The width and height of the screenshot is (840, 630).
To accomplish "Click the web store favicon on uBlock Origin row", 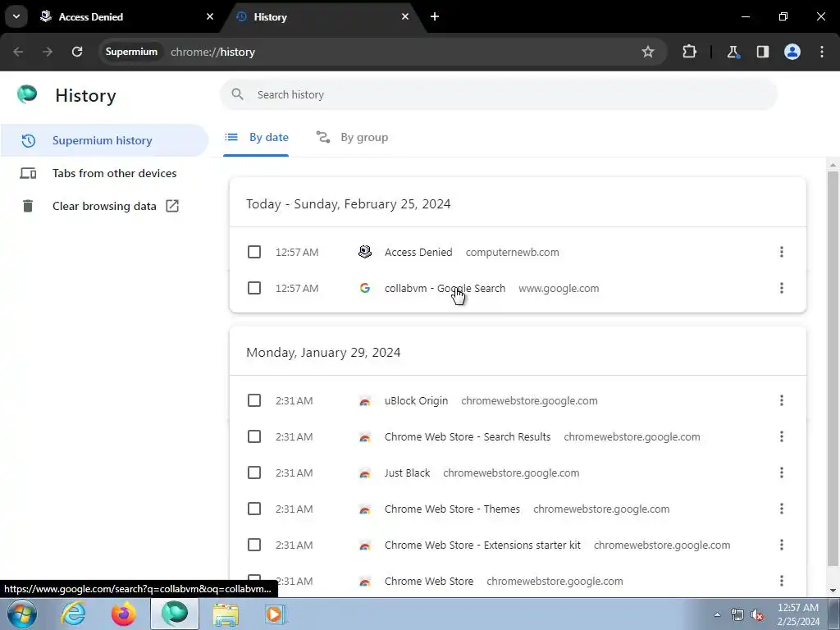I will coord(365,400).
